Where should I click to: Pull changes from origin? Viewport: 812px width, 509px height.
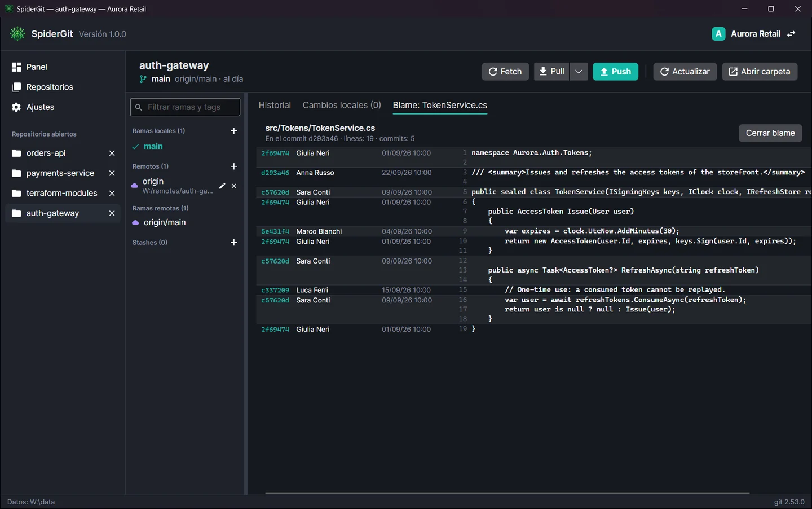pyautogui.click(x=551, y=72)
